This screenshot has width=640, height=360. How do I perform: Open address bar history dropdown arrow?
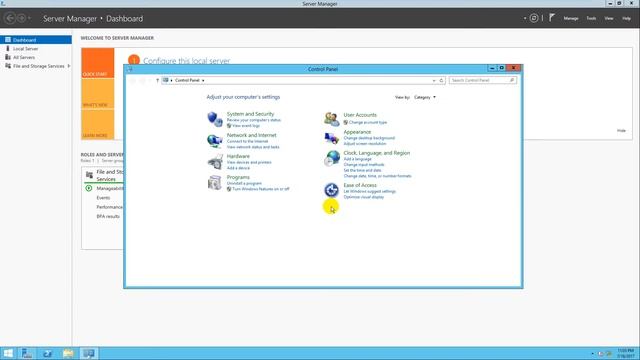pos(434,80)
